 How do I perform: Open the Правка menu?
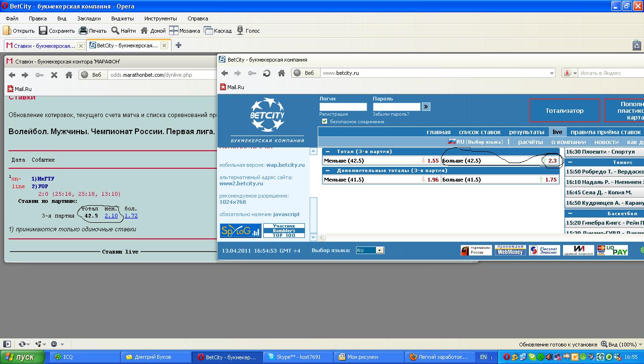pos(37,18)
